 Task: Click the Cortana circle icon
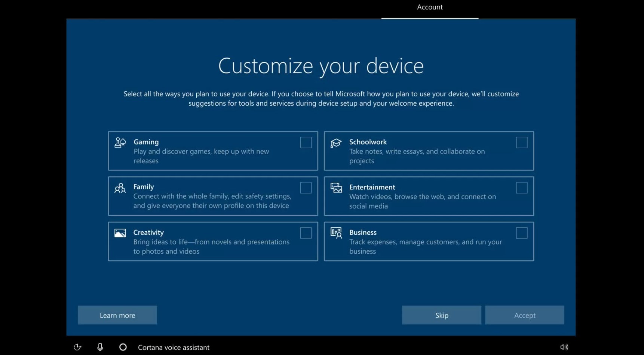(x=123, y=347)
